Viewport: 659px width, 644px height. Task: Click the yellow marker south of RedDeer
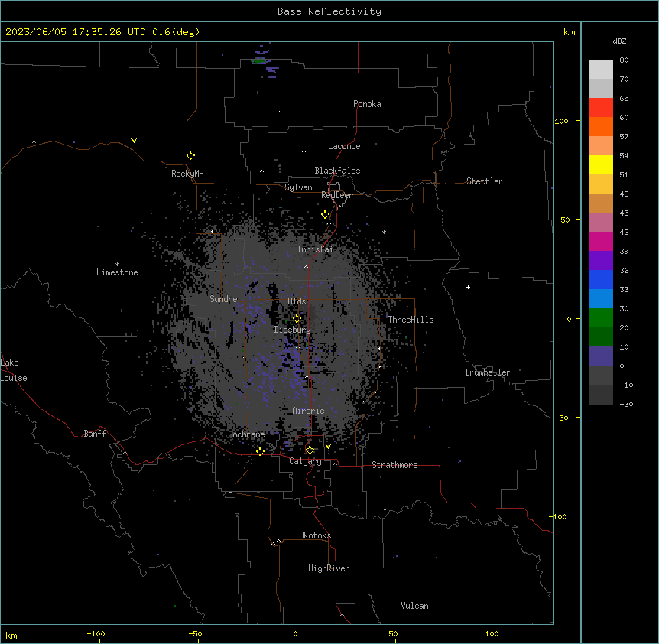point(326,215)
